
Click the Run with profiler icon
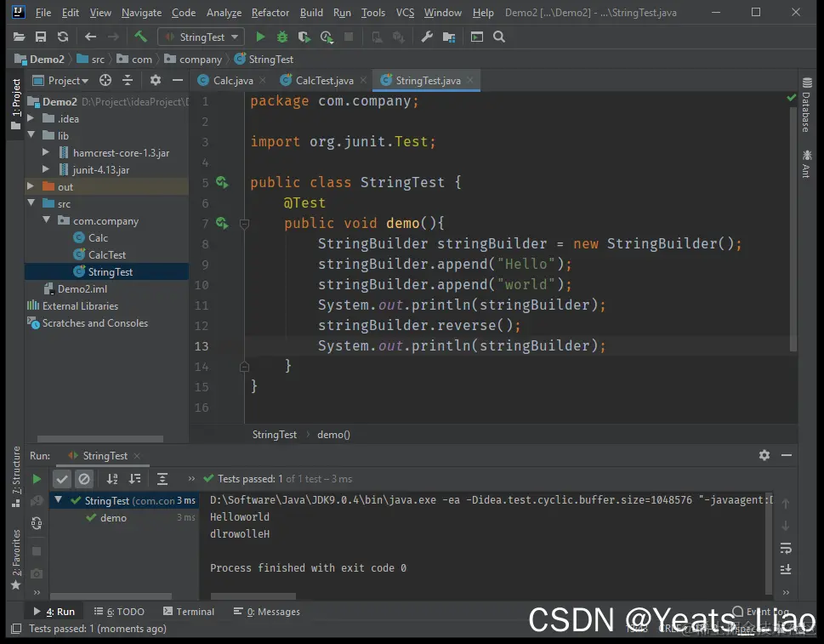pos(327,37)
